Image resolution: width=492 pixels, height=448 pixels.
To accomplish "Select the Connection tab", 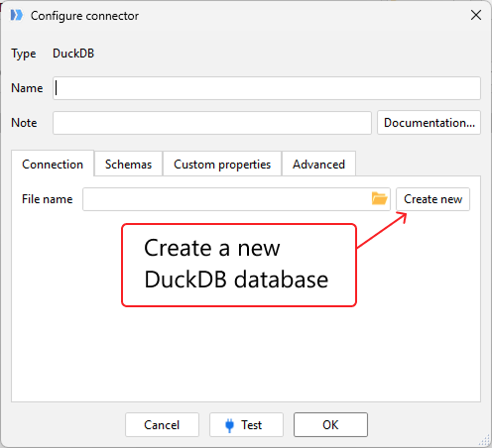I will (x=53, y=164).
